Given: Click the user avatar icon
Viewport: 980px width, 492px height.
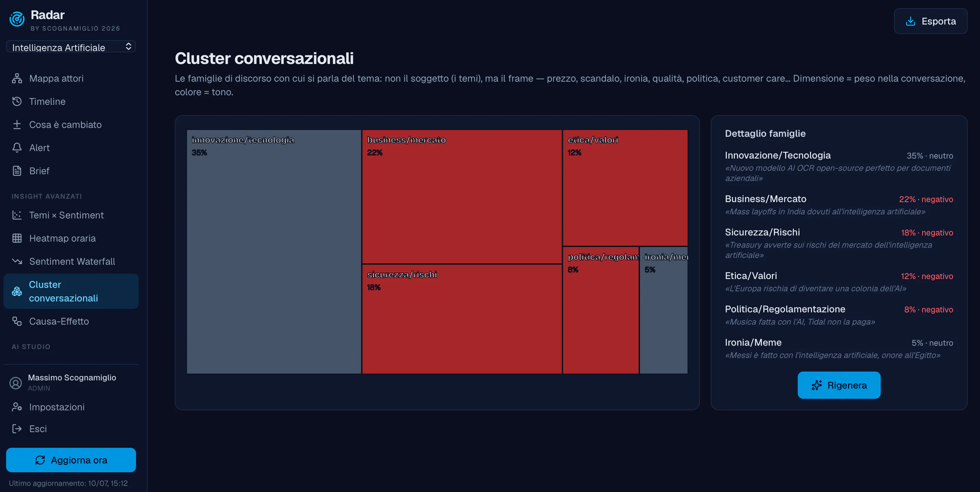Looking at the screenshot, I should (x=16, y=383).
